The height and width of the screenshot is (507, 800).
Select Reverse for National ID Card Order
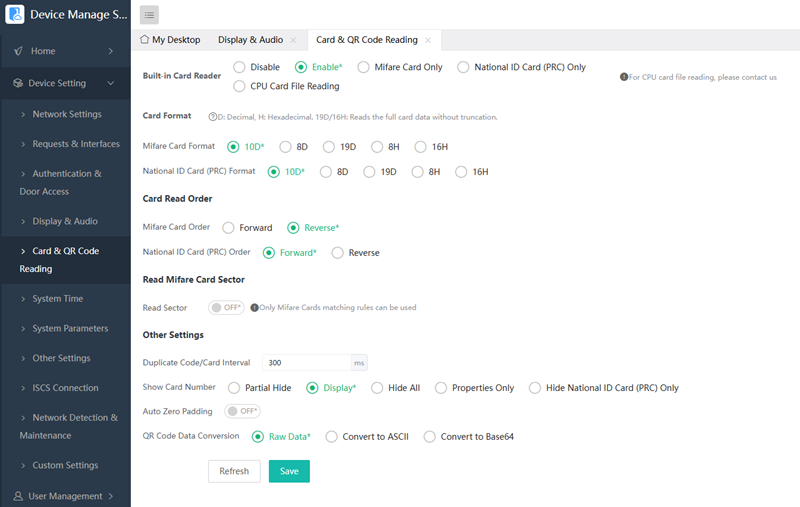tap(338, 252)
